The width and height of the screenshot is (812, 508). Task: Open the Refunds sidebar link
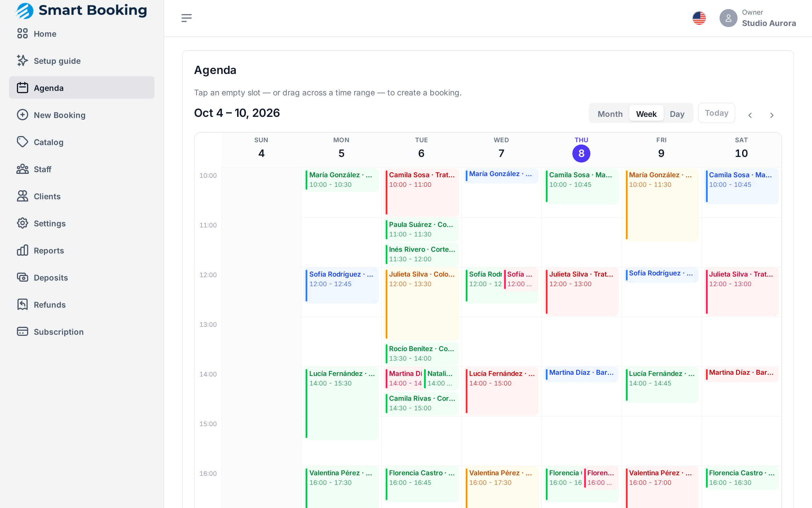81,305
